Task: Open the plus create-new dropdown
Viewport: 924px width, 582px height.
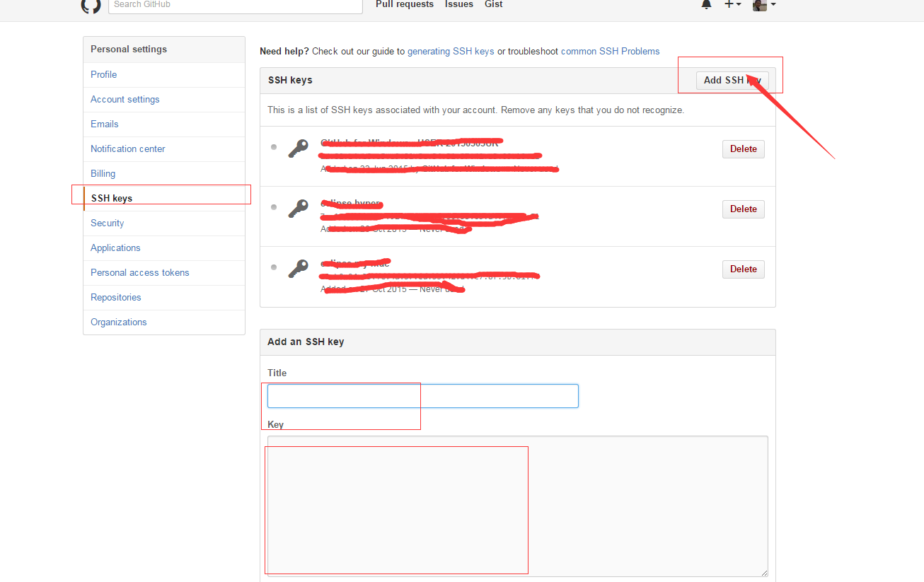Action: [732, 4]
